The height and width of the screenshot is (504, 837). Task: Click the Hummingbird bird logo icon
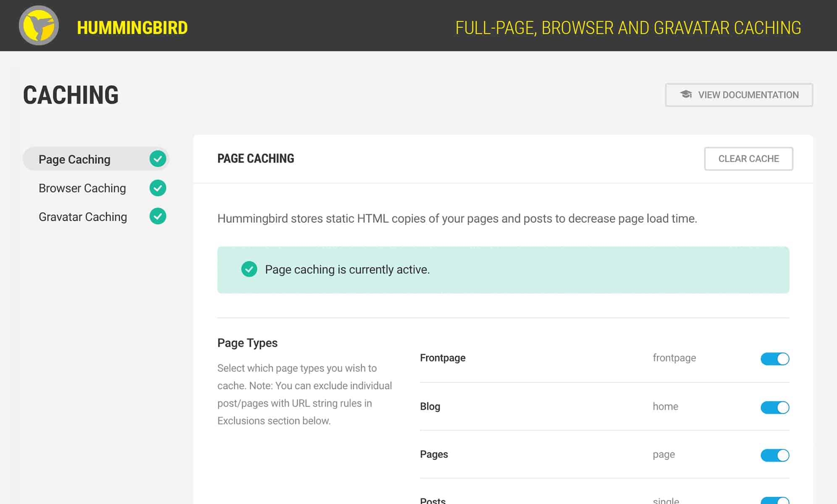(40, 26)
